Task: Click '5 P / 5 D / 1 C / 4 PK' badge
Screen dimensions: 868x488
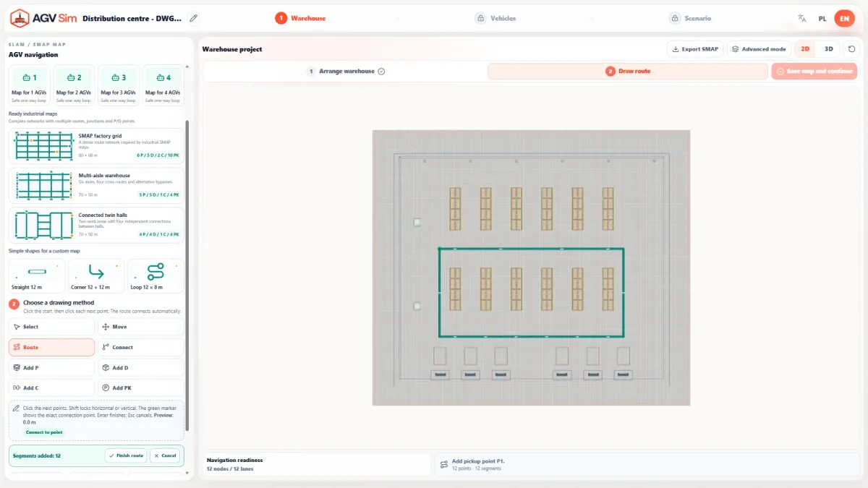Action: (159, 195)
